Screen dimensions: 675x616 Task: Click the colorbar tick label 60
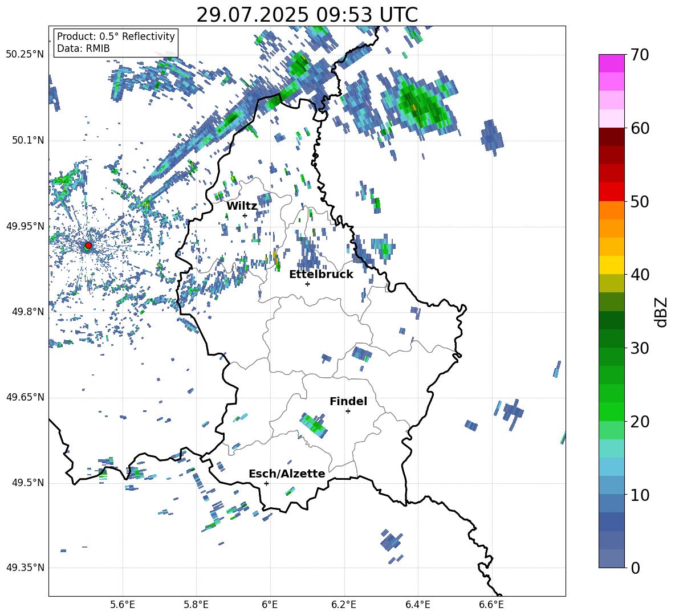pyautogui.click(x=640, y=128)
